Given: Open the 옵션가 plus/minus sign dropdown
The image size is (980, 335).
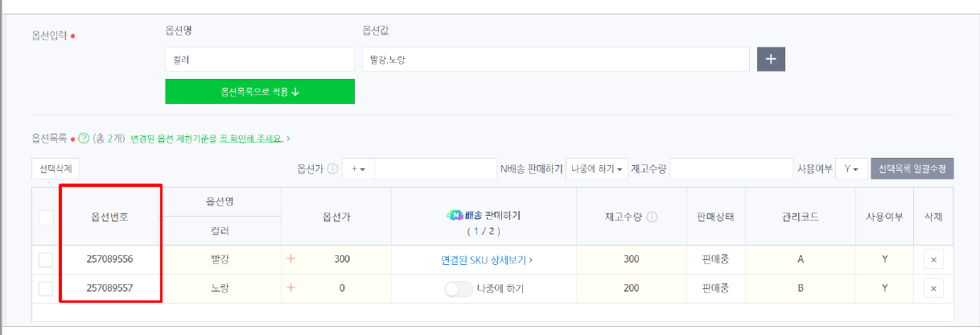Looking at the screenshot, I should pos(358,169).
